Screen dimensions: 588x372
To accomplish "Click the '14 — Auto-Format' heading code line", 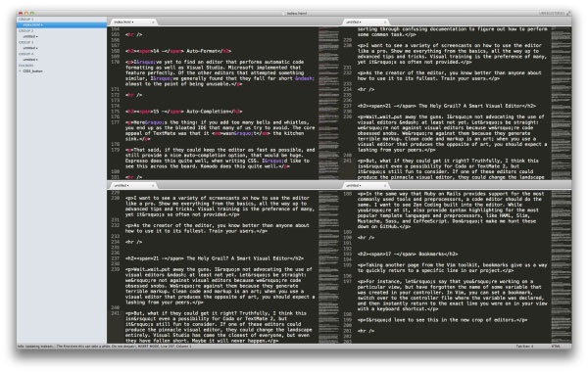I will 178,51.
